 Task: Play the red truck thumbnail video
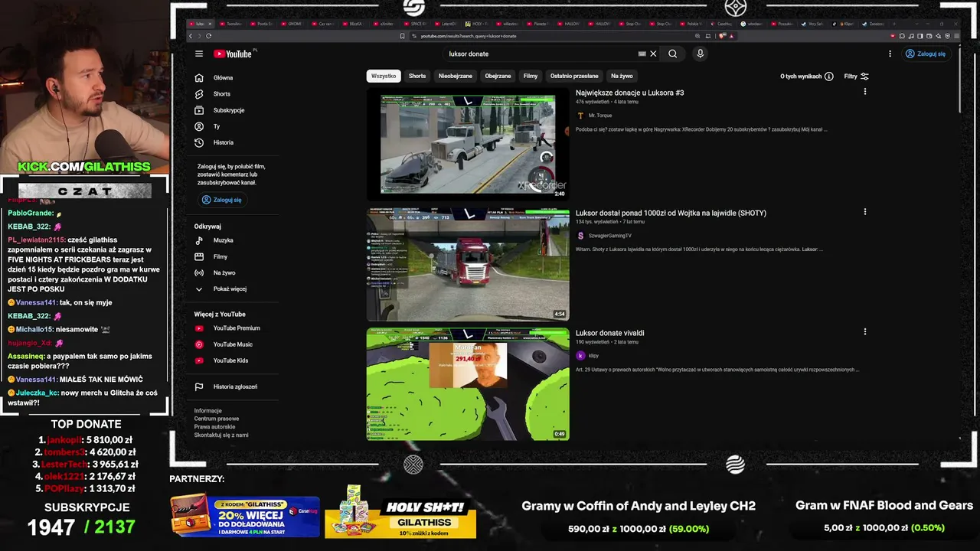click(468, 265)
